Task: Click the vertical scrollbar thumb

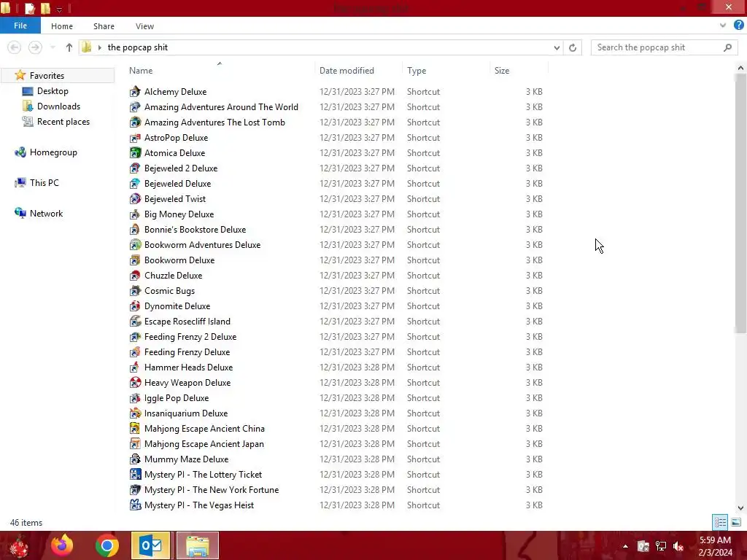Action: tap(740, 203)
